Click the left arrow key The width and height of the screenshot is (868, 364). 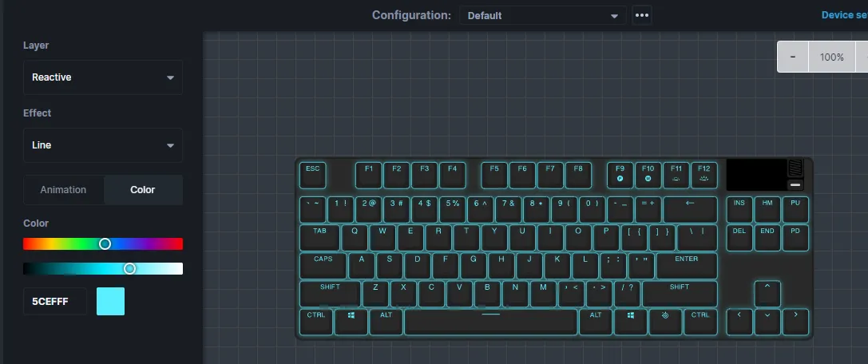coord(739,322)
